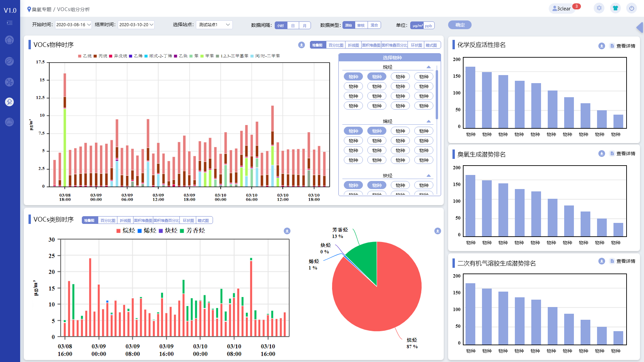644x362 pixels.
Task: Select 环状图 tab in VOCs物种时序
Action: [x=416, y=45]
